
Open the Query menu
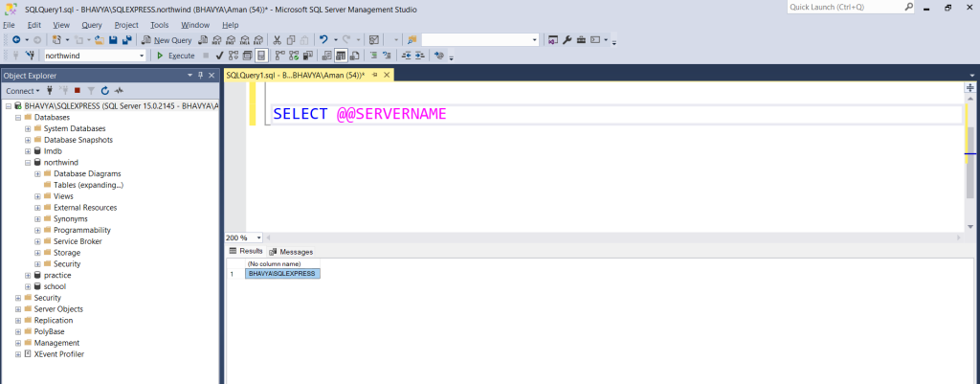(91, 25)
